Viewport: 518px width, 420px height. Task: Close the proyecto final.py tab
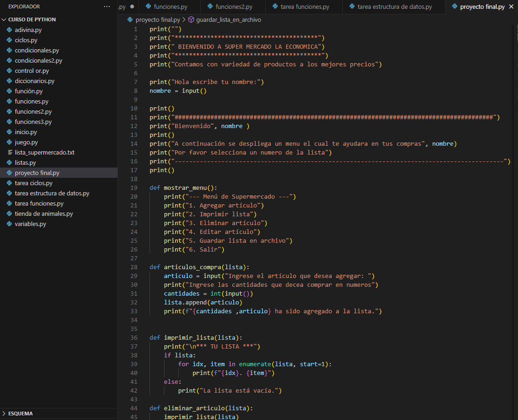(511, 6)
